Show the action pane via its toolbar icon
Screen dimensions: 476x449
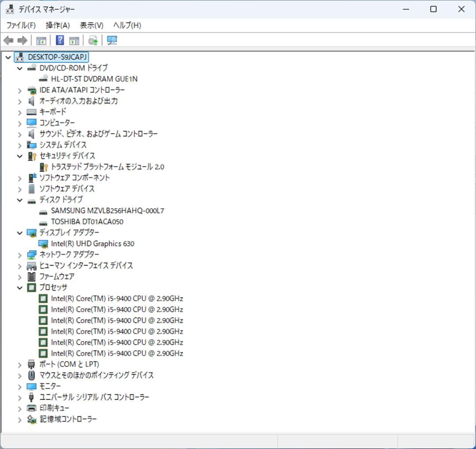74,40
